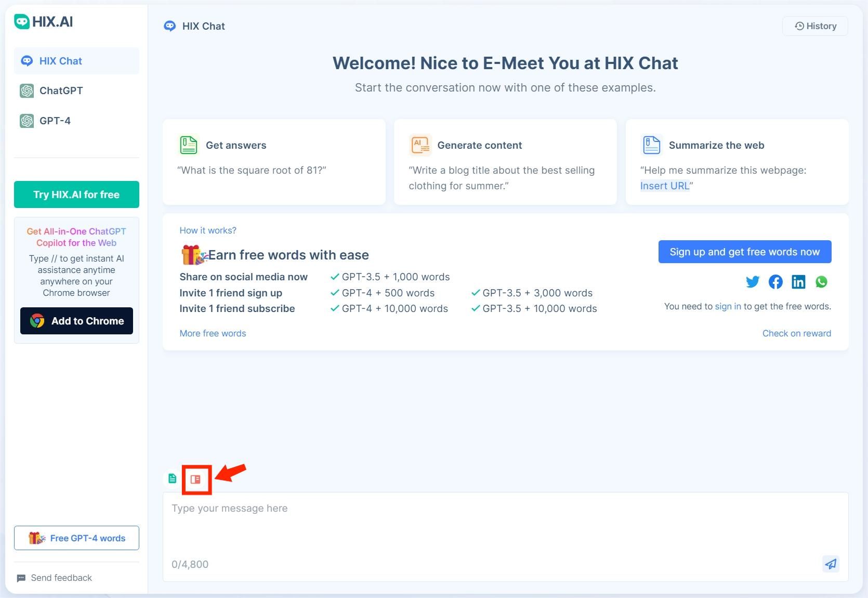Open chat History
868x598 pixels.
[815, 26]
